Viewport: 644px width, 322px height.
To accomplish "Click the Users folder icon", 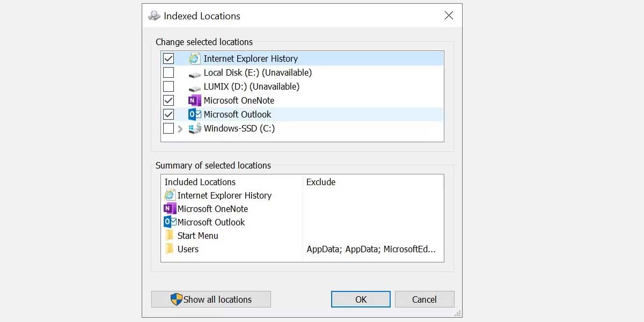I will (170, 249).
